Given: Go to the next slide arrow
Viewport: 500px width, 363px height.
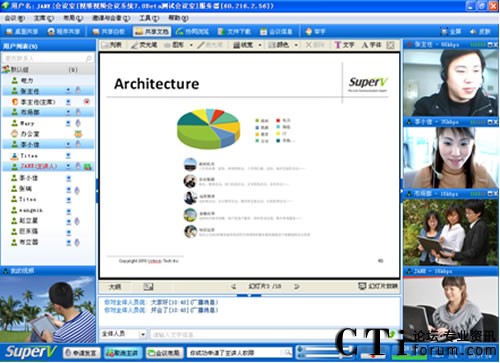Looking at the screenshot, I should [x=296, y=286].
